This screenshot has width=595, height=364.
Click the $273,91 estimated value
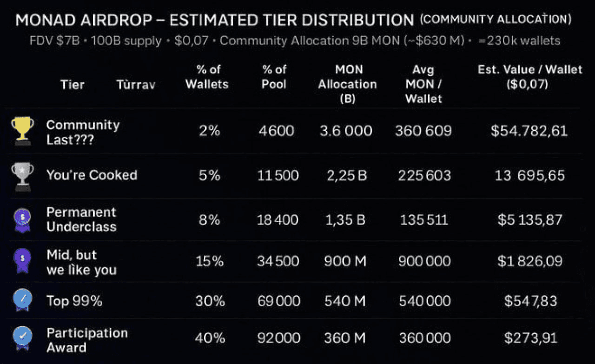(x=530, y=338)
